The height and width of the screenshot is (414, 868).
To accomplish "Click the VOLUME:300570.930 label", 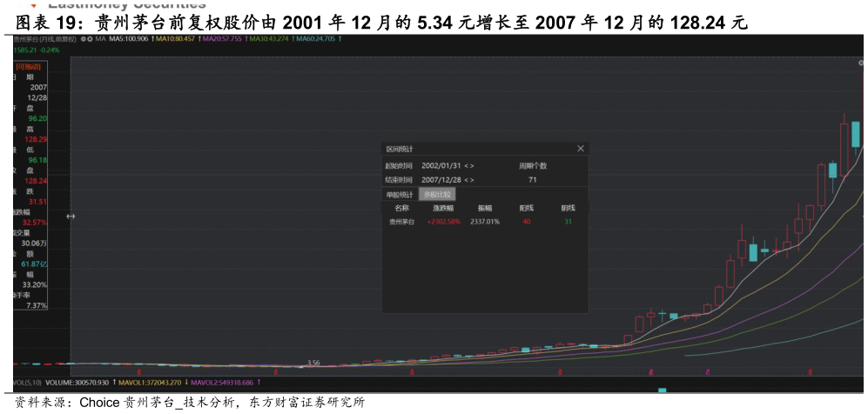I will coord(77,383).
